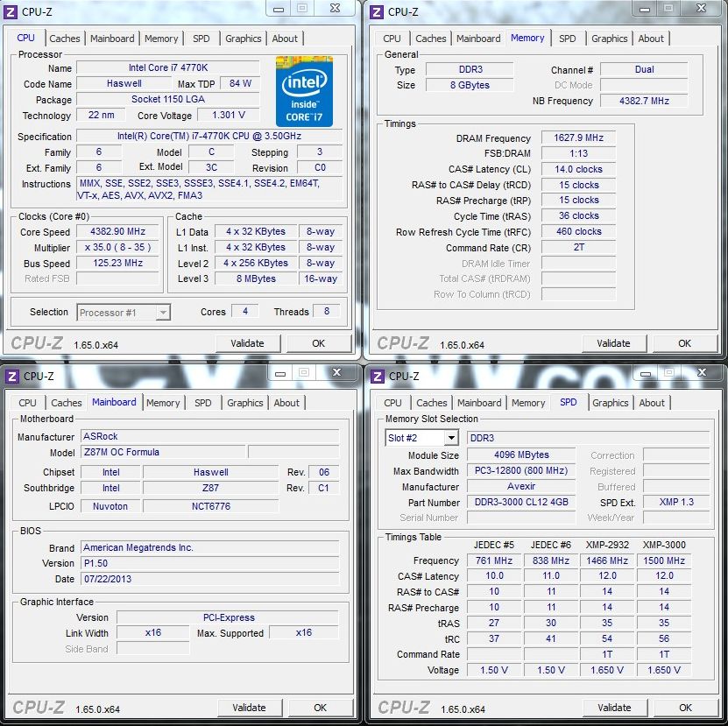Switch to CPU tab in the Mainboard window
Viewport: 728px width, 726px height.
pyautogui.click(x=27, y=403)
